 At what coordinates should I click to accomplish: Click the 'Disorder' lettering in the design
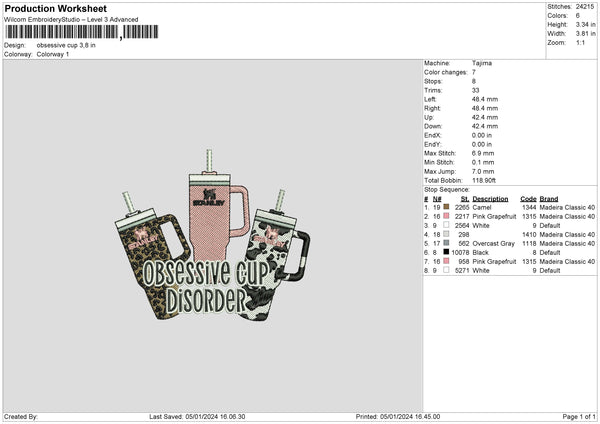pos(206,301)
